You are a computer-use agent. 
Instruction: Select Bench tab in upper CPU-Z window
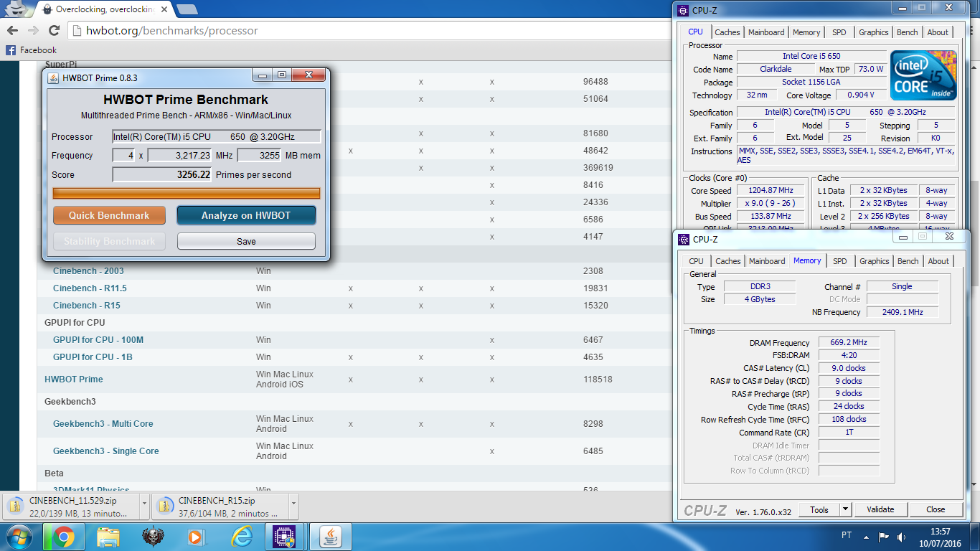click(x=908, y=32)
